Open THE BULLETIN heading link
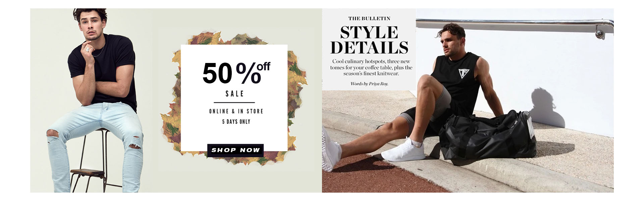The image size is (644, 201). click(x=369, y=18)
